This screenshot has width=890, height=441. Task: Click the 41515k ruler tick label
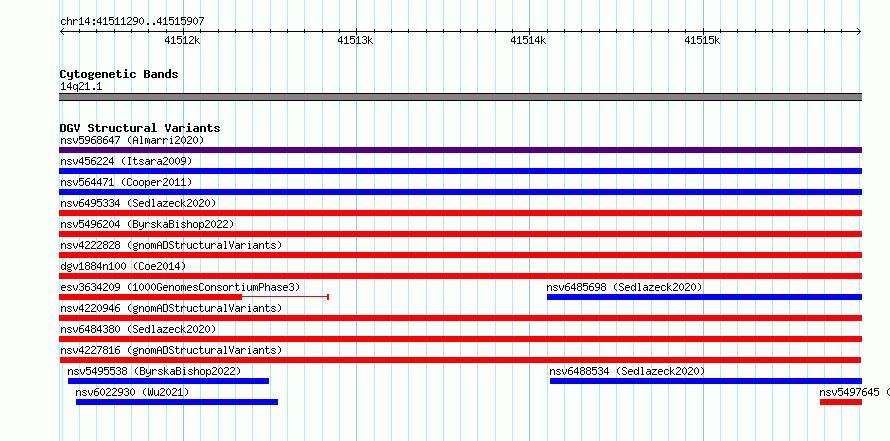702,40
